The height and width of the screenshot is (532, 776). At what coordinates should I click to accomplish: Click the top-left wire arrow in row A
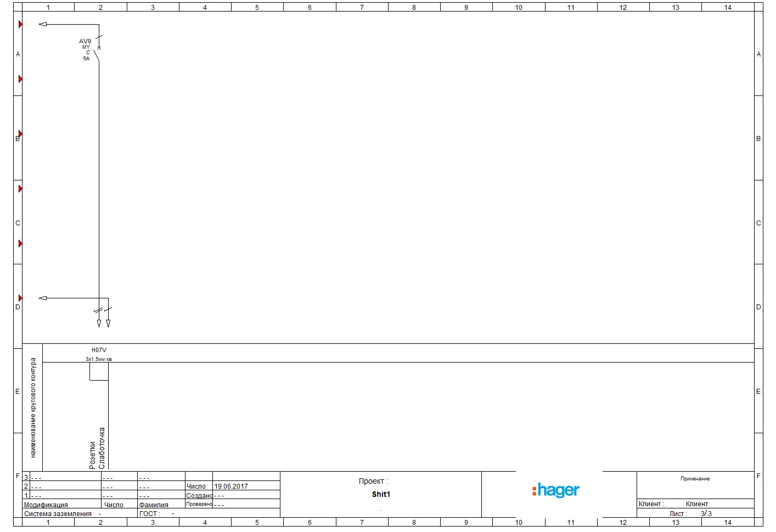pyautogui.click(x=43, y=24)
